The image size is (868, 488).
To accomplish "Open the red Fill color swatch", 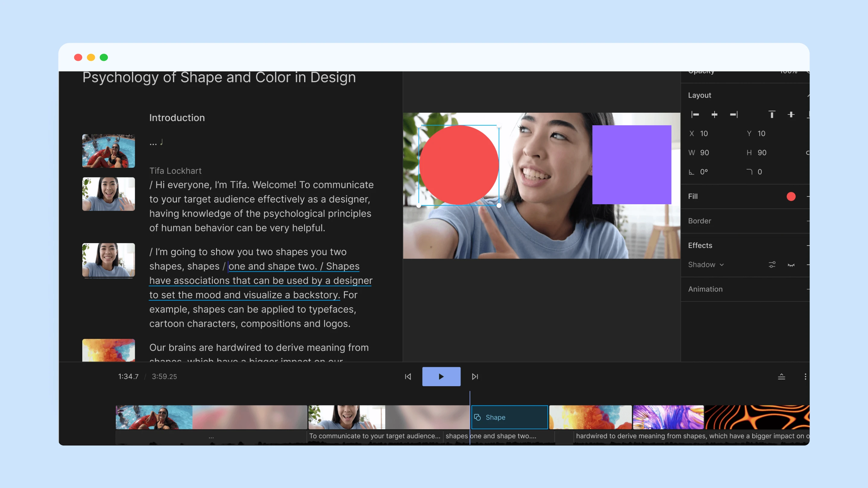I will click(791, 196).
